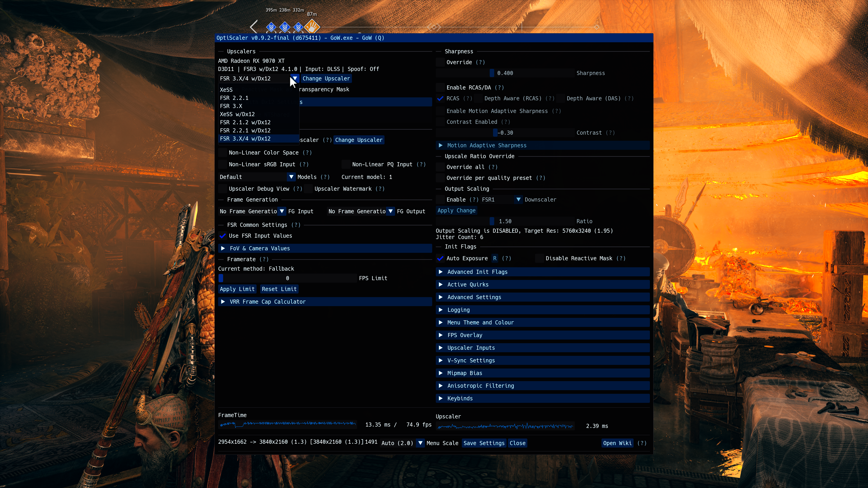Uncheck Use FSR Input Values
This screenshot has height=488, width=868.
tap(222, 236)
